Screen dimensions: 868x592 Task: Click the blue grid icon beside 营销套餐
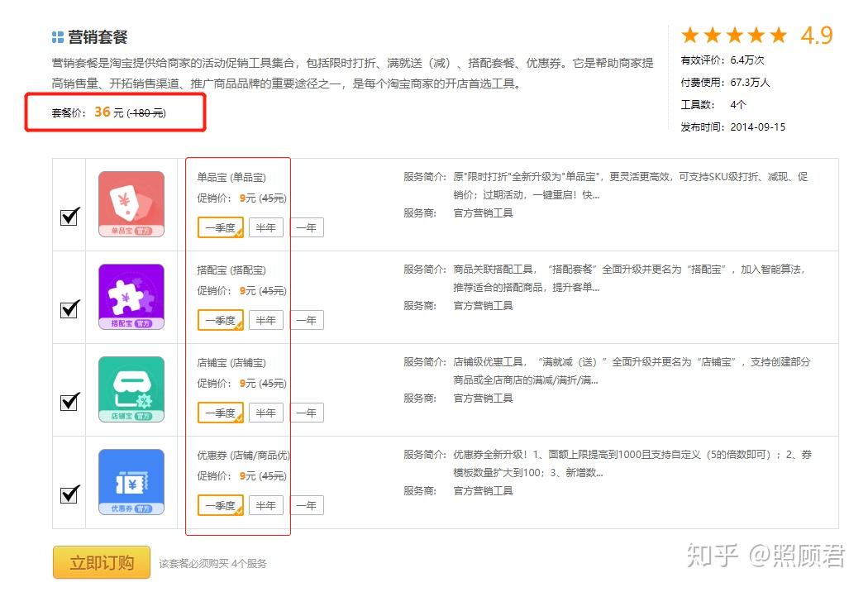58,37
